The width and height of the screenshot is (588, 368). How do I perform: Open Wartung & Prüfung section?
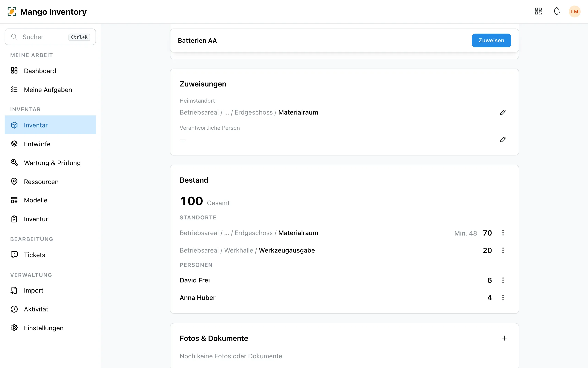(x=50, y=163)
